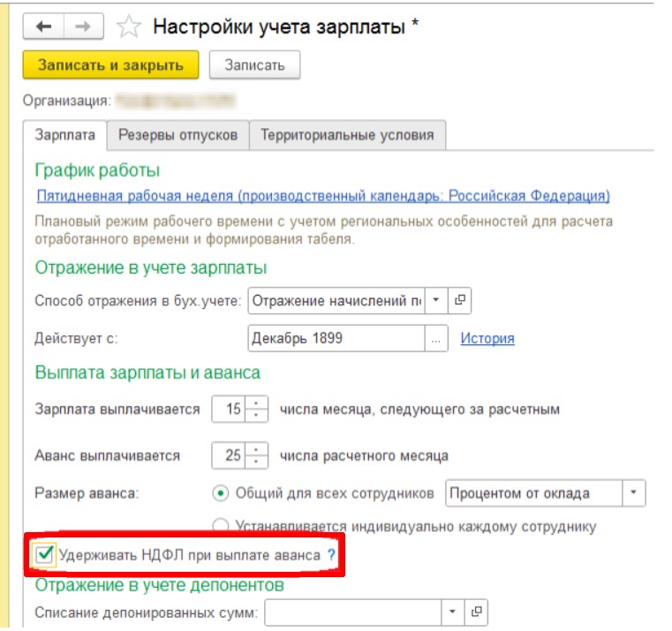Image resolution: width=672 pixels, height=631 pixels.
Task: Open the deponent write-off form icon
Action: [476, 612]
